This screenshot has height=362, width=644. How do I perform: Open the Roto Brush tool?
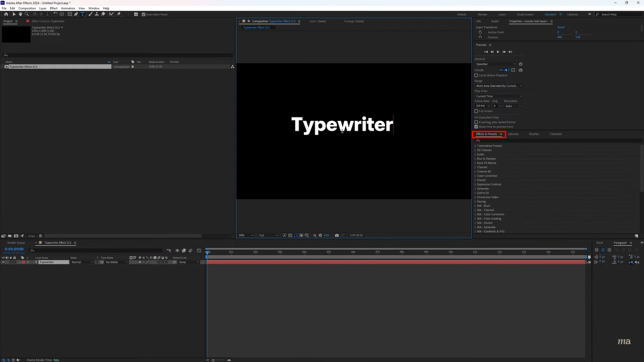click(111, 14)
